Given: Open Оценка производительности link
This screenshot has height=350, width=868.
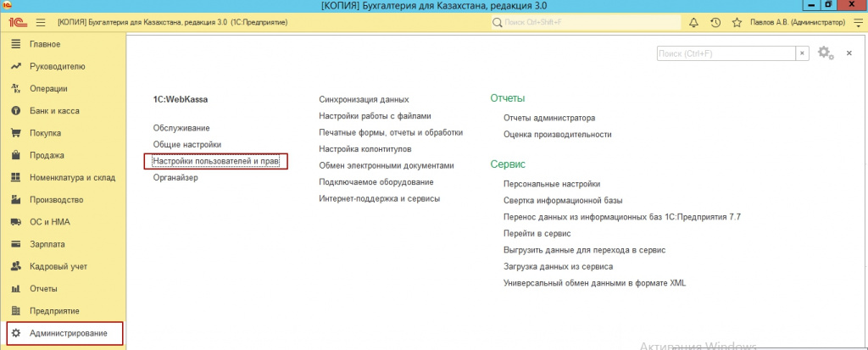Looking at the screenshot, I should click(x=558, y=135).
